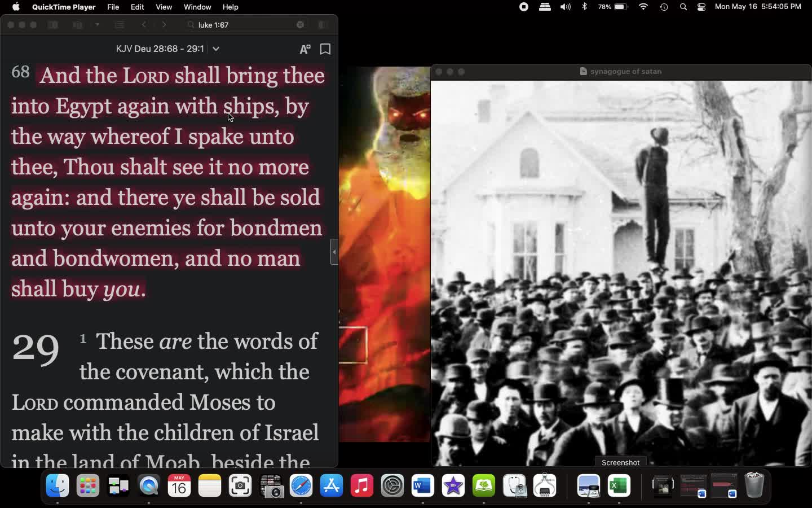Open Launchpad from the Dock

(x=88, y=485)
